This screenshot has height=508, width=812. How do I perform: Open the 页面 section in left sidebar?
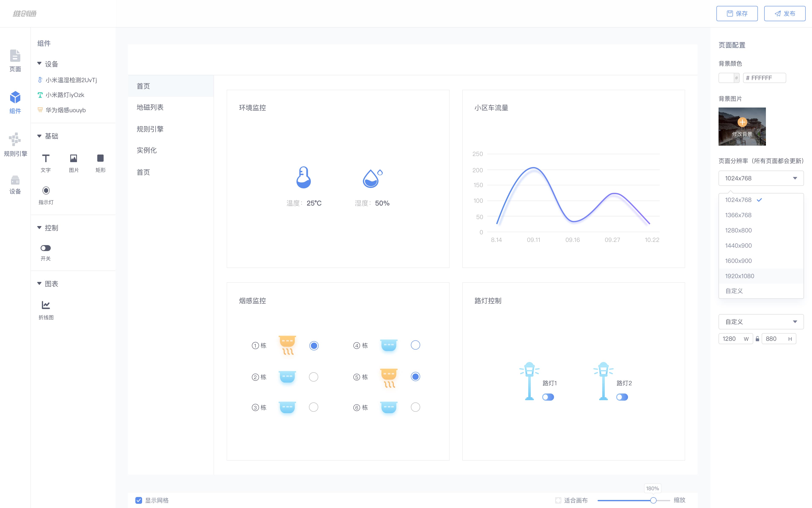pos(15,61)
